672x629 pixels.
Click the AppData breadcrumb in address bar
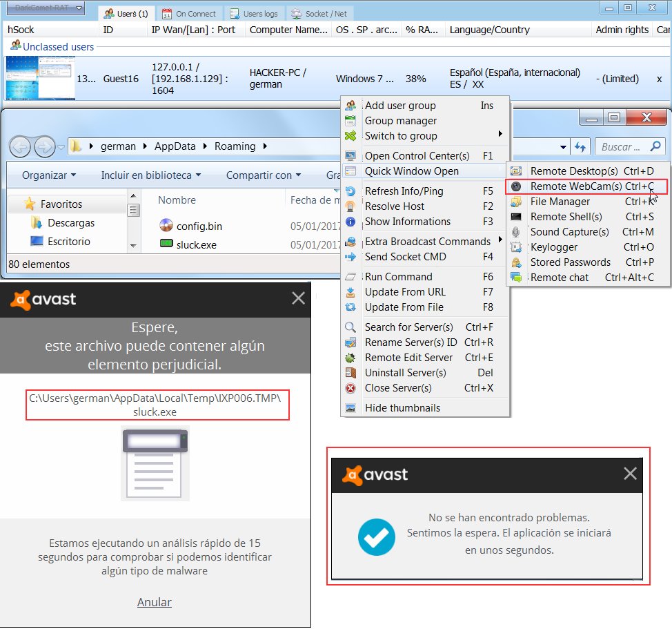click(175, 146)
